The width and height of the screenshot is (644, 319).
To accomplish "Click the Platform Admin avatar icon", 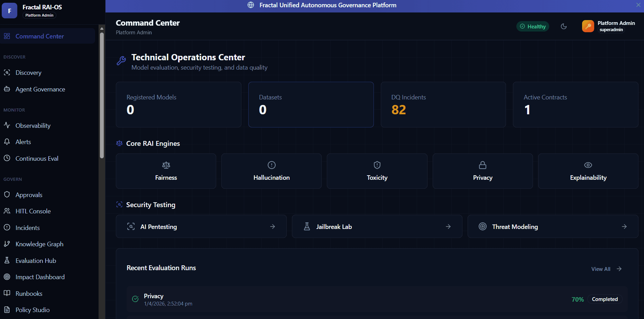I will tap(588, 26).
